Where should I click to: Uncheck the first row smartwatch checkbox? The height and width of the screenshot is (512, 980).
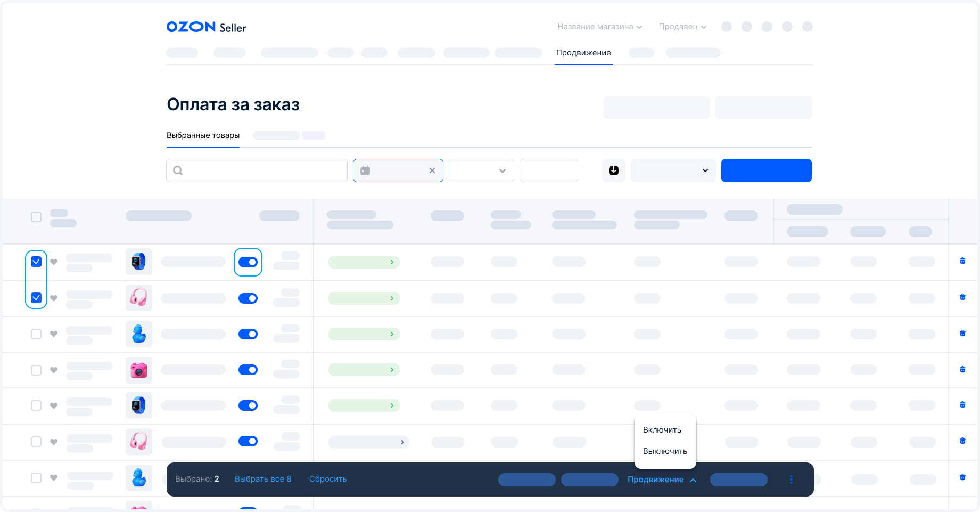click(36, 262)
